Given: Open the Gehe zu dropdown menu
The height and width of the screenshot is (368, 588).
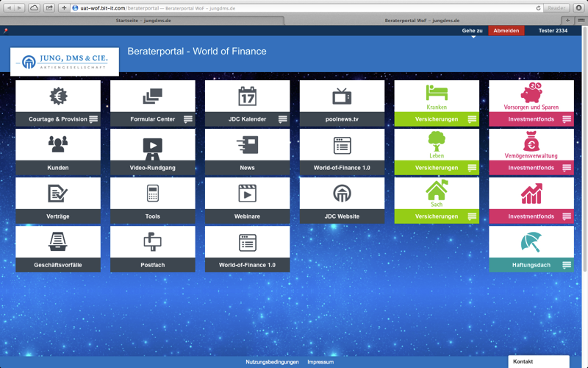Looking at the screenshot, I should 472,31.
